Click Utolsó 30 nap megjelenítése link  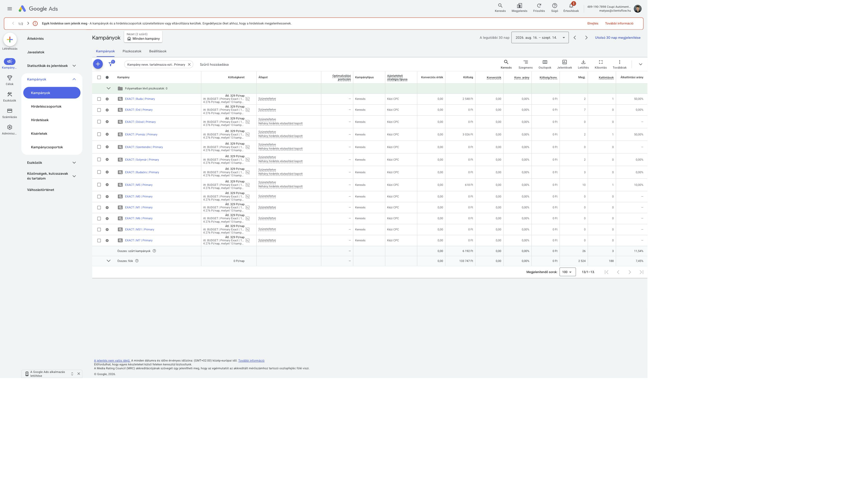click(x=617, y=38)
